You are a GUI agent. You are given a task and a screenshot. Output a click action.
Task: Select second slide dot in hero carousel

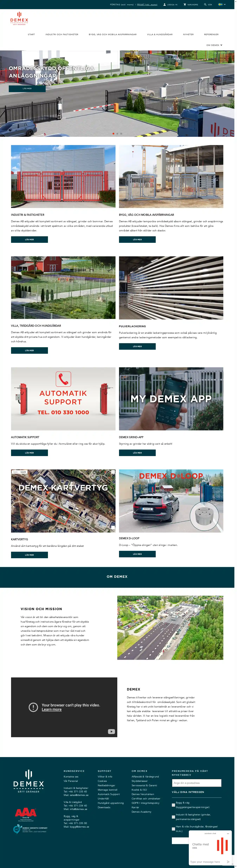117,133
